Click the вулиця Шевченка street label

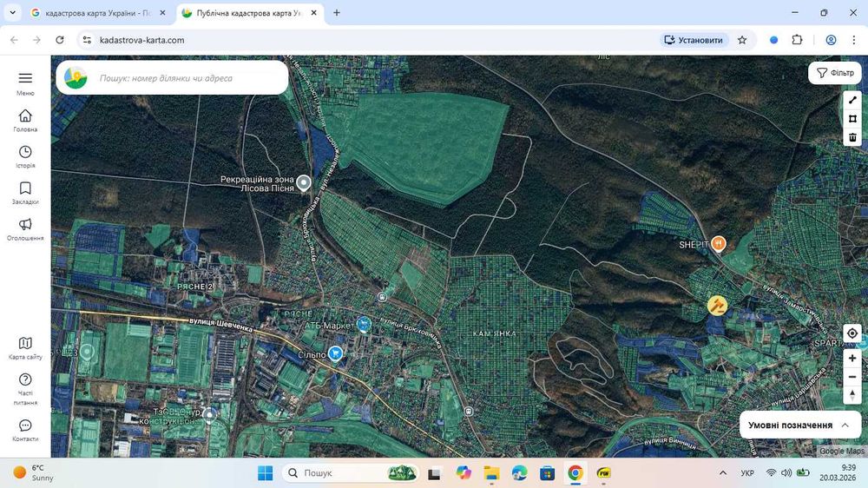220,324
